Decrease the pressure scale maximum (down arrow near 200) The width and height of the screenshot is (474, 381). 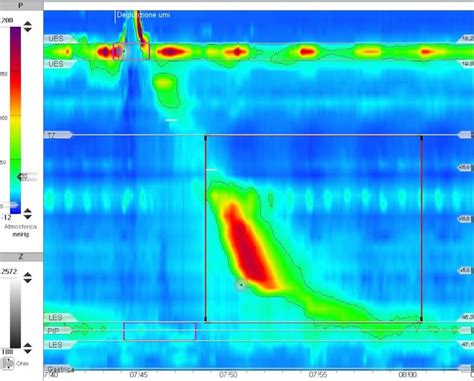click(28, 29)
